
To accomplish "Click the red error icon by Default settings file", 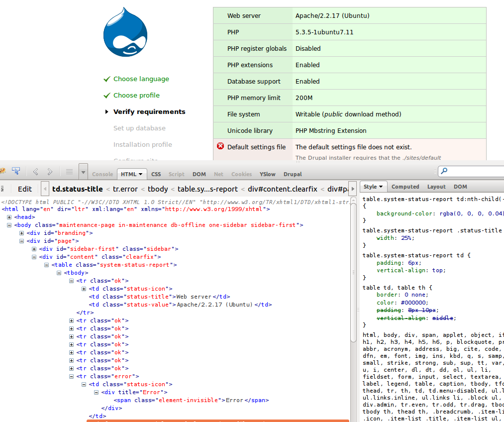I will click(x=220, y=146).
